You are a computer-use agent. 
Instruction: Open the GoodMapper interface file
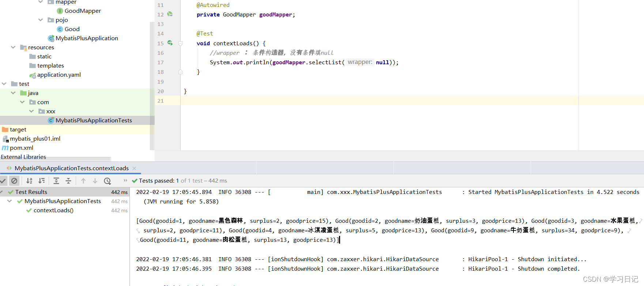coord(83,11)
